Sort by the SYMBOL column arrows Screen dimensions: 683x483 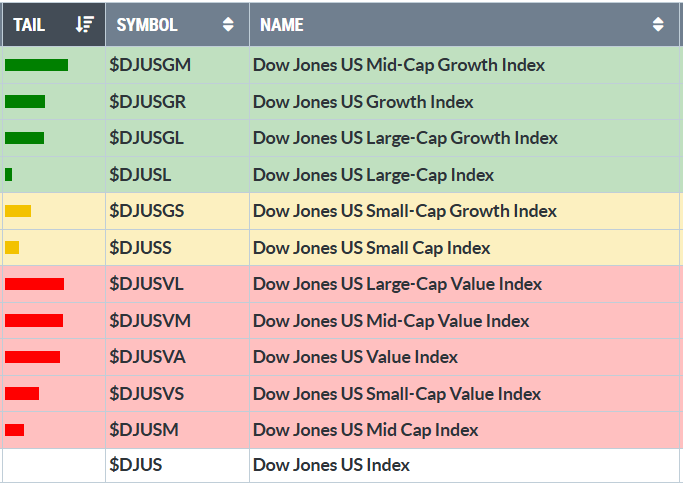(x=228, y=24)
